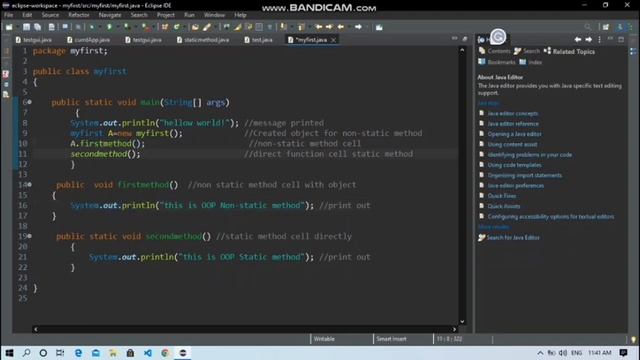Click the Next Annotation toolbar icon
This screenshot has width=640, height=360.
(x=283, y=27)
